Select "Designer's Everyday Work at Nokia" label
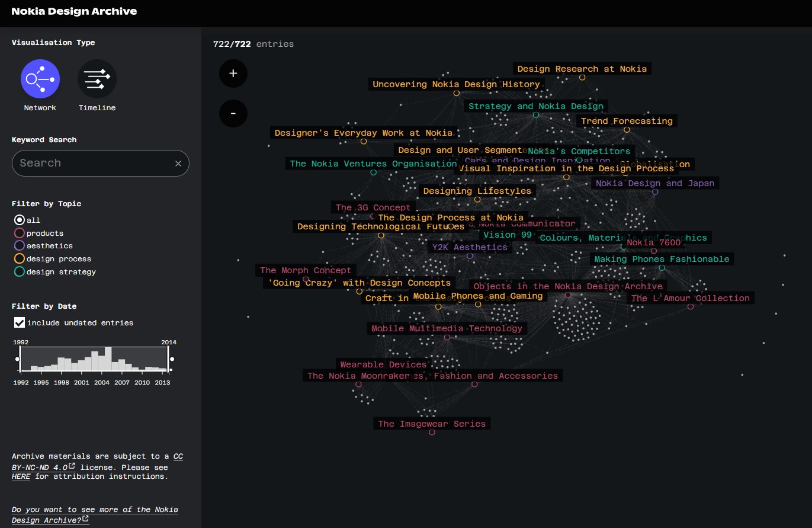 pyautogui.click(x=364, y=133)
